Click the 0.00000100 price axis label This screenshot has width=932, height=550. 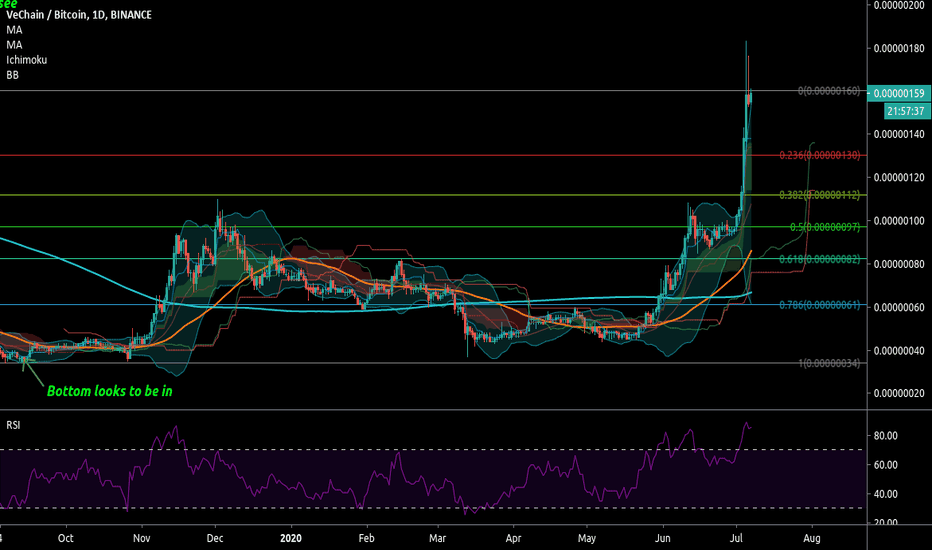coord(899,221)
